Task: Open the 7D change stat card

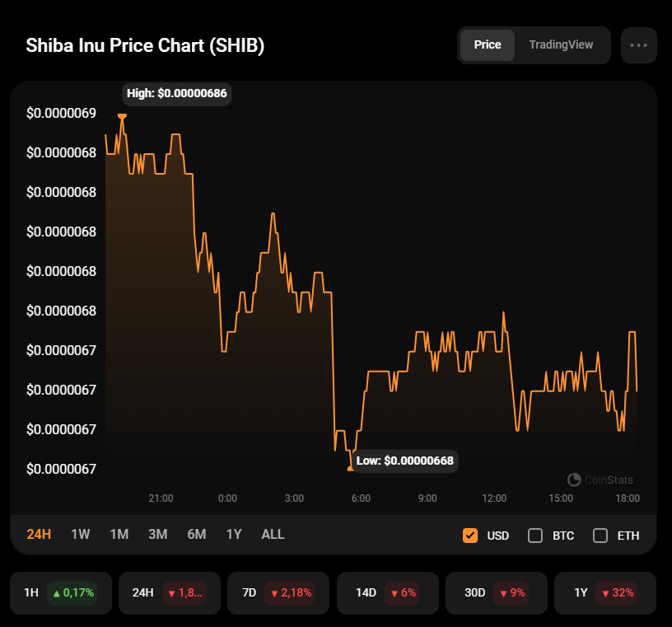Action: [278, 592]
